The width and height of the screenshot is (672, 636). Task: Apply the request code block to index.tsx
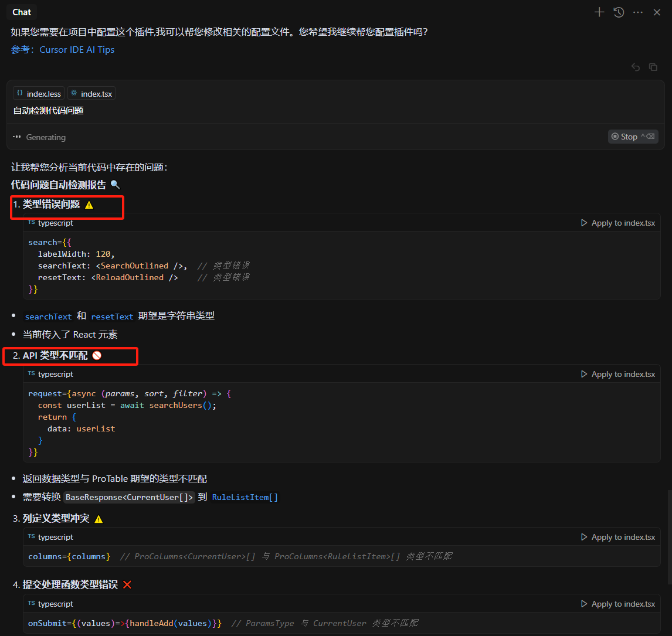point(618,375)
